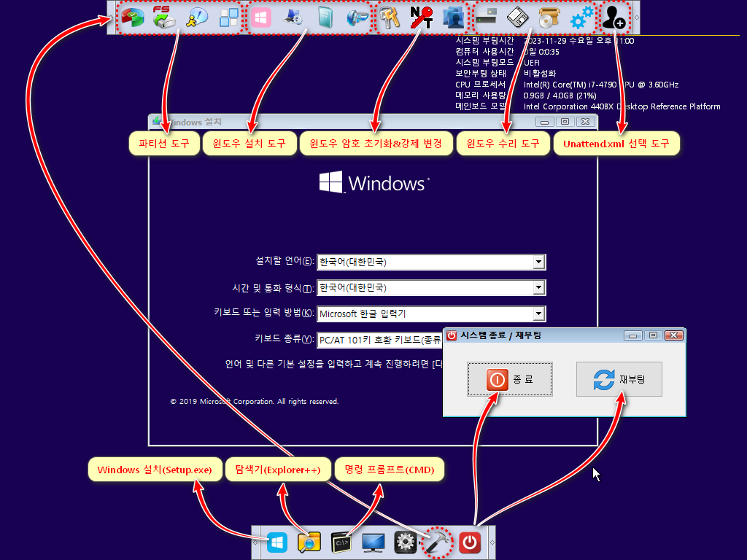This screenshot has width=747, height=560.
Task: Click the 시스템 부팅시간 info line
Action: [544, 41]
